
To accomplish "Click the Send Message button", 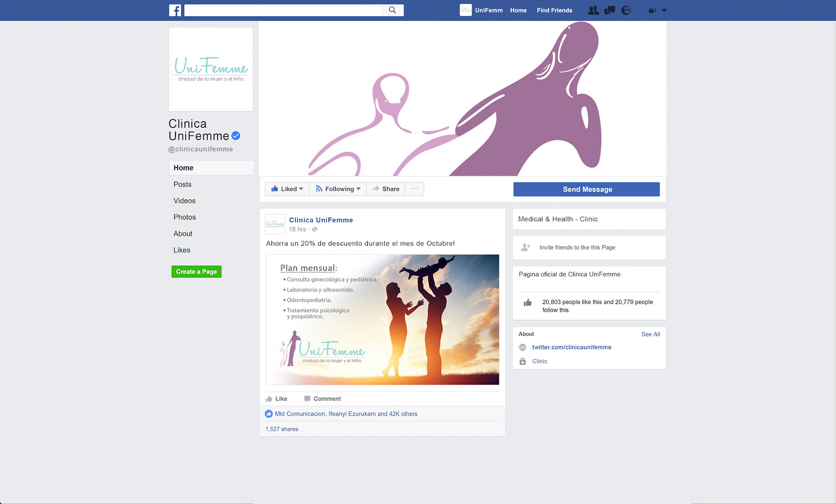I will click(587, 189).
